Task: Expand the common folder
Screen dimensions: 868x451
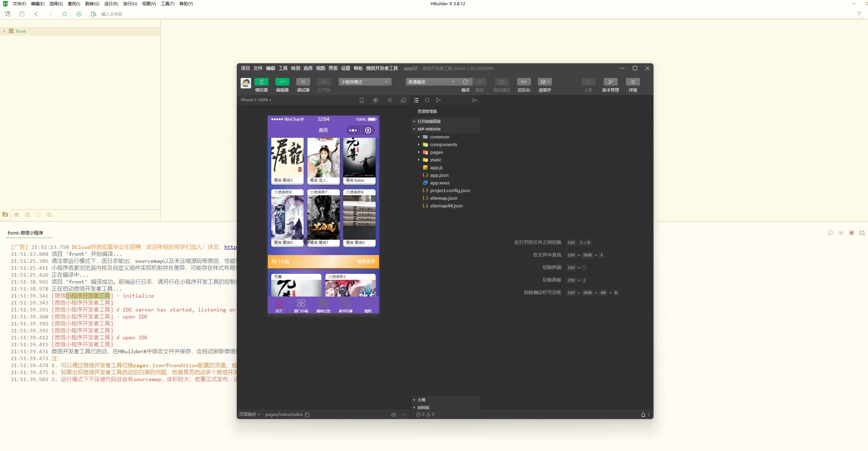Action: 419,137
